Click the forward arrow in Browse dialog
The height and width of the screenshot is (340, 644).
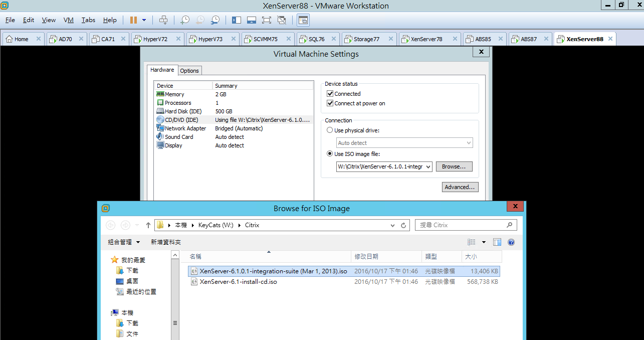[126, 225]
